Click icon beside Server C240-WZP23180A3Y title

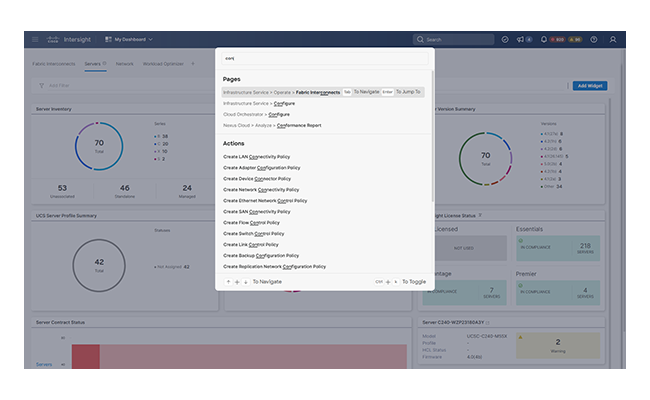tap(488, 322)
